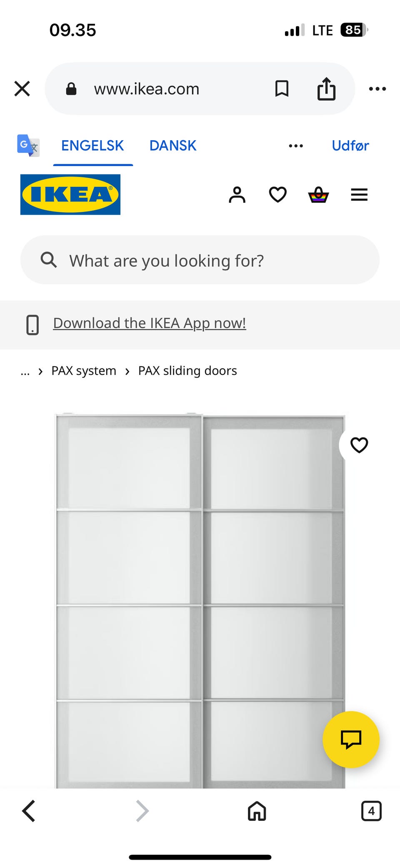The height and width of the screenshot is (868, 400).
Task: Open translation bar more options
Action: (x=296, y=146)
